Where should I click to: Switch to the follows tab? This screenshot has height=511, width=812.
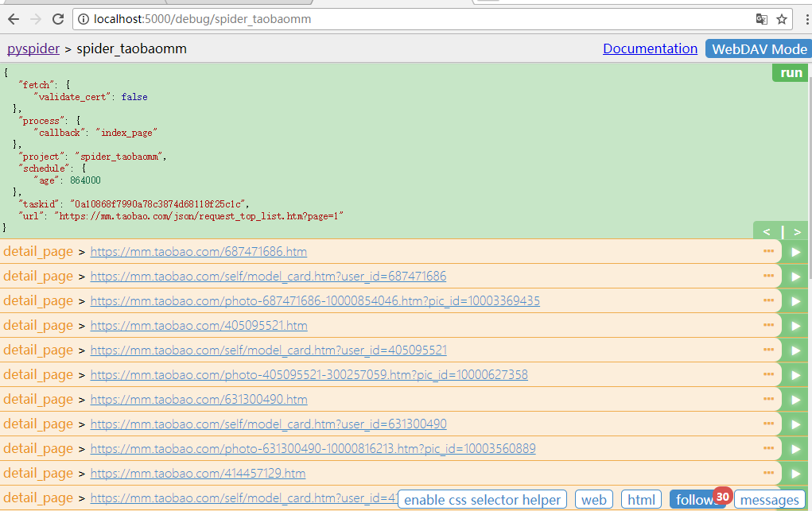click(x=697, y=500)
